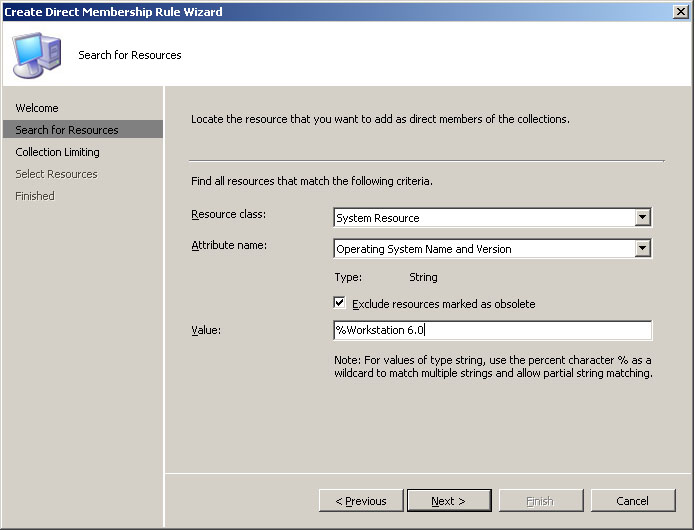Open the Resource class dropdown arrow
This screenshot has height=530, width=695.
(642, 218)
